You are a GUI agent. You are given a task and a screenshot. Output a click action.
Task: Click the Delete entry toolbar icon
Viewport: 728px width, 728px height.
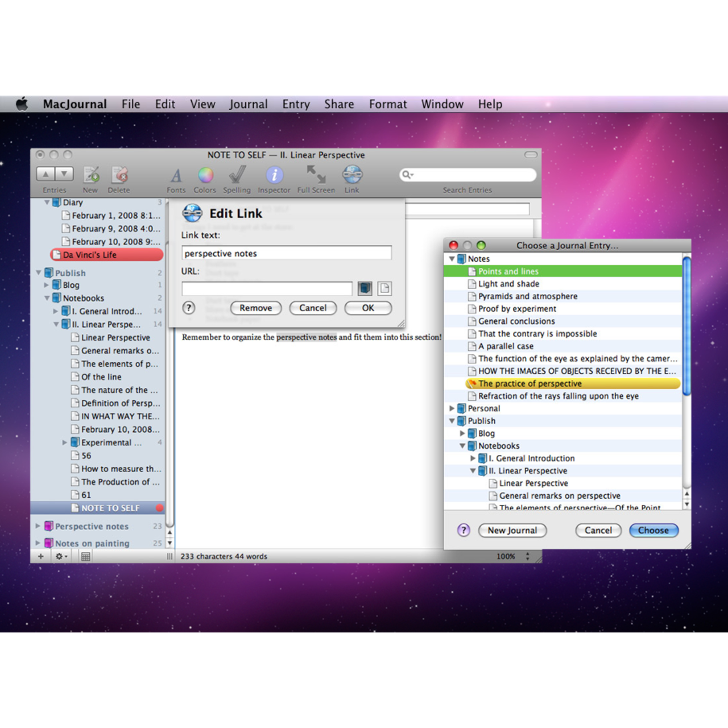pyautogui.click(x=119, y=175)
